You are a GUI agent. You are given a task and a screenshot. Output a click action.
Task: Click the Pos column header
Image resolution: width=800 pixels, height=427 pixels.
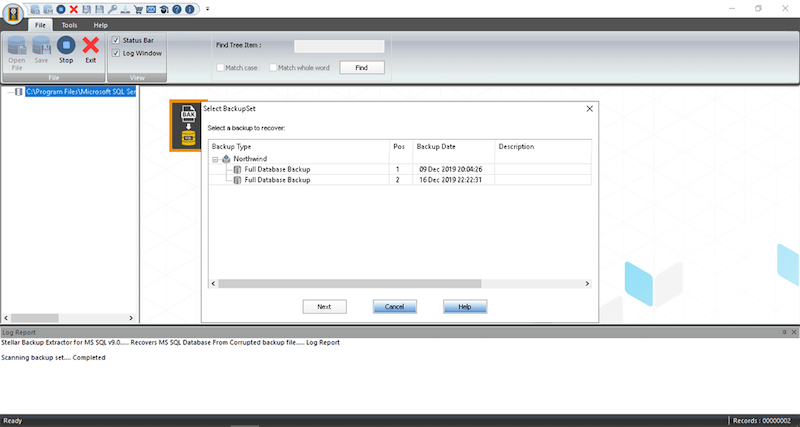401,146
